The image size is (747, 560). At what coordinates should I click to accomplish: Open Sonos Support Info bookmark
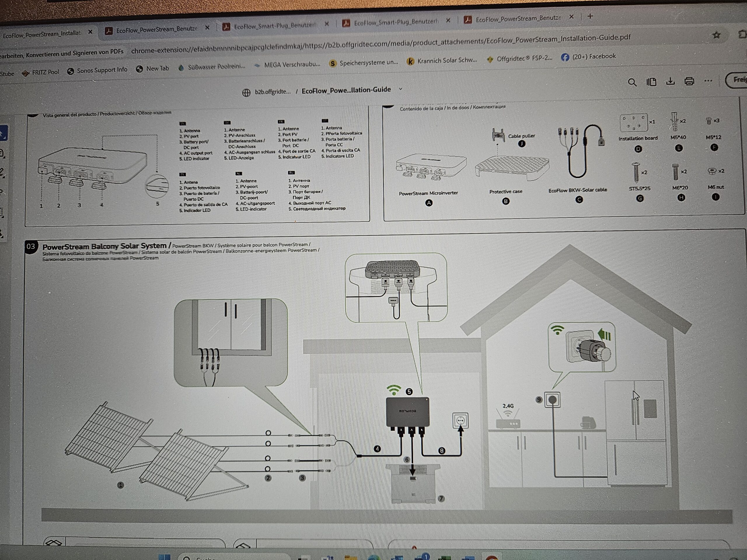[x=97, y=70]
